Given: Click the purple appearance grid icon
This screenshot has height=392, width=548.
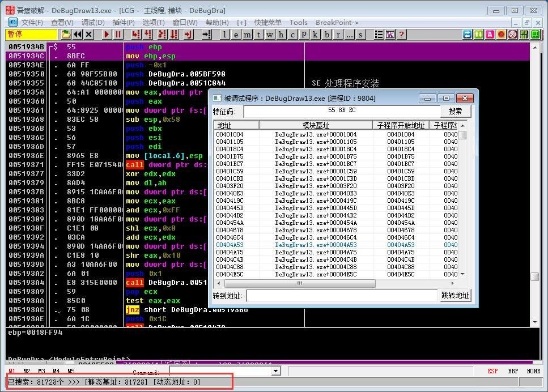Looking at the screenshot, I should [390, 34].
